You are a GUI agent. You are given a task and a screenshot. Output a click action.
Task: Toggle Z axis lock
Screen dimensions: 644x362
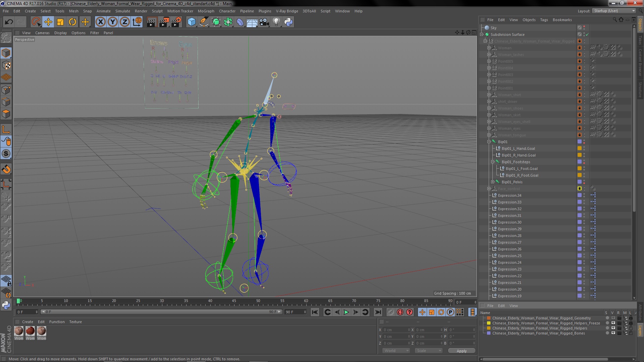125,22
